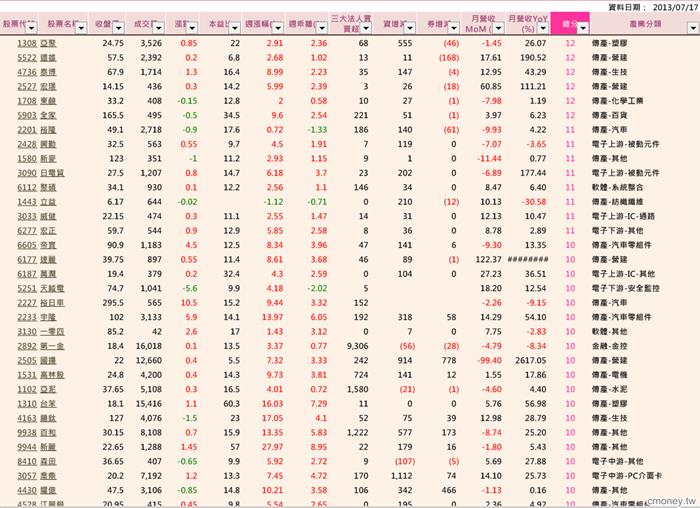Screen dimensions: 700x508
Task: Open the 三大法人買超 column filter dropdown
Action: (366, 28)
